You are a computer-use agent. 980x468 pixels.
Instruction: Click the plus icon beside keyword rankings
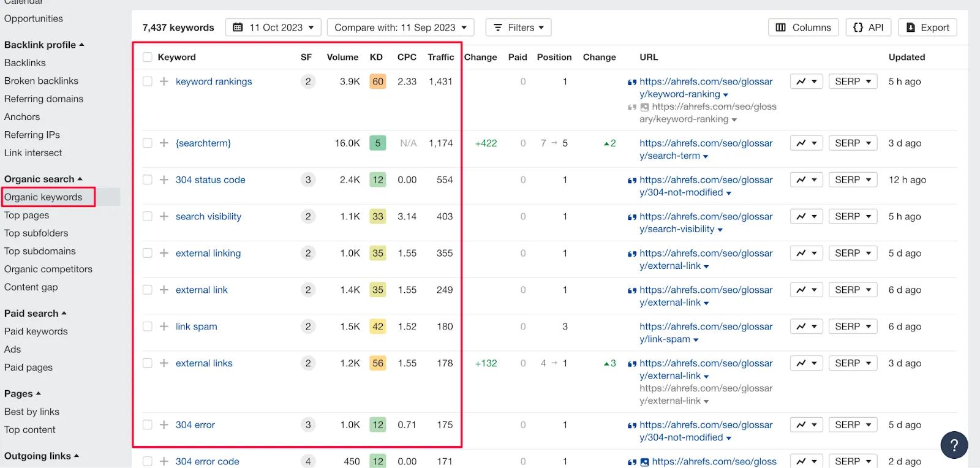164,81
